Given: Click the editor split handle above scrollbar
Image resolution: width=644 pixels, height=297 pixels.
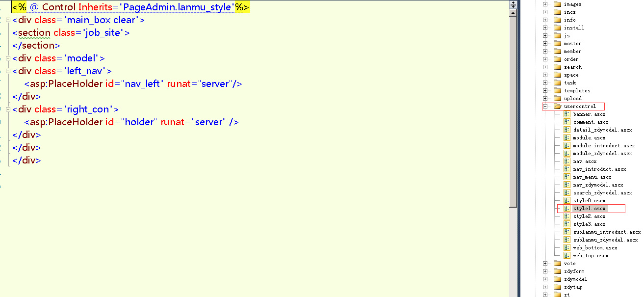Looking at the screenshot, I should click(x=513, y=5).
